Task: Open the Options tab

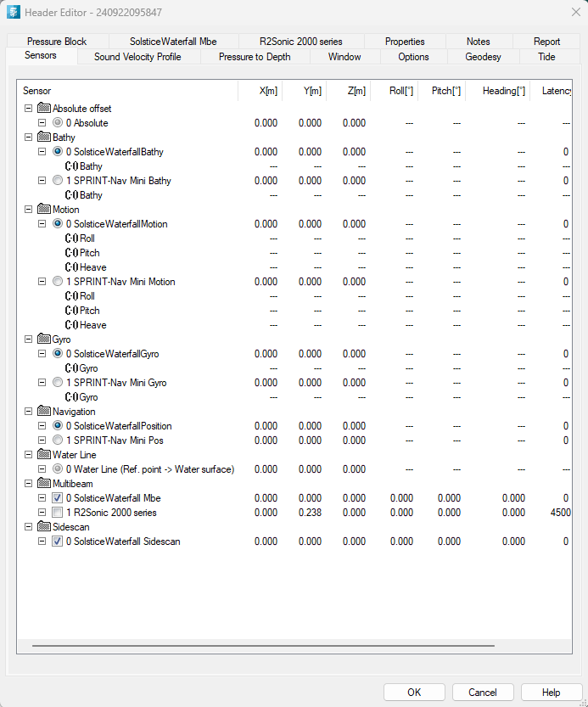Action: [x=413, y=57]
